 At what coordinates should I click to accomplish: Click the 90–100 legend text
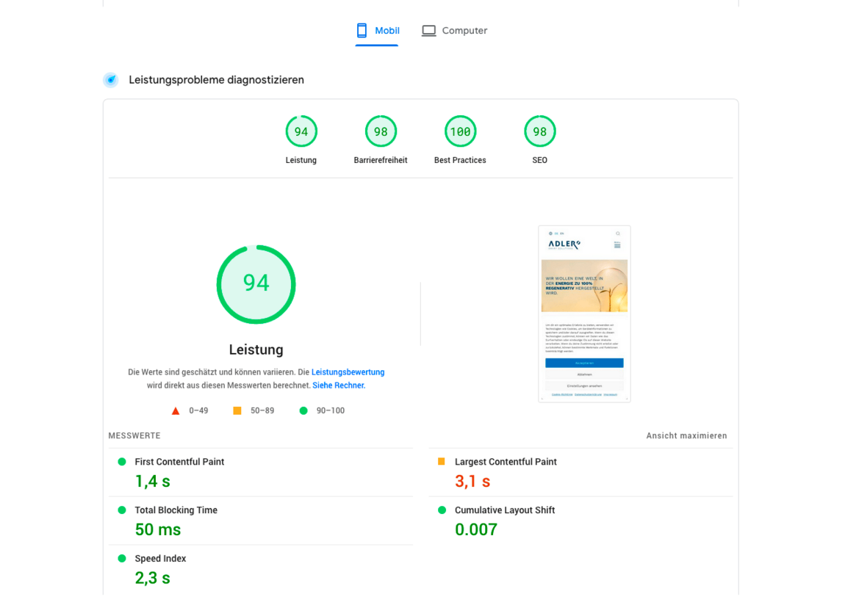pos(331,411)
